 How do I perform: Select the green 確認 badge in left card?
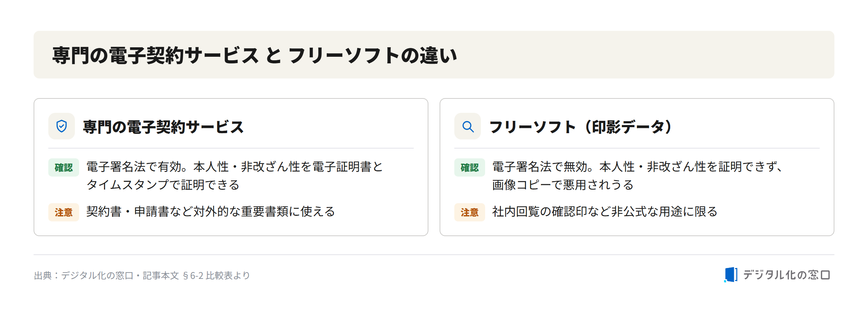pos(64,167)
